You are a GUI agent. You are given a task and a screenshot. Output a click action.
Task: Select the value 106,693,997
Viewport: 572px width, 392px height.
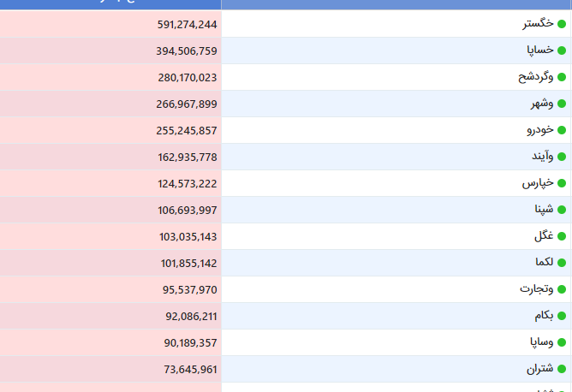click(x=188, y=211)
